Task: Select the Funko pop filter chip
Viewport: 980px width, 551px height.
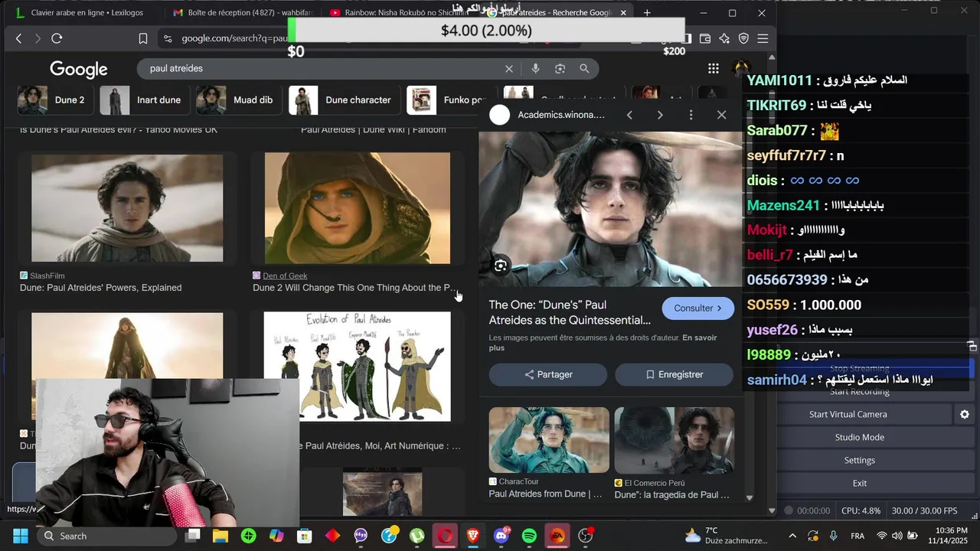Action: (449, 100)
